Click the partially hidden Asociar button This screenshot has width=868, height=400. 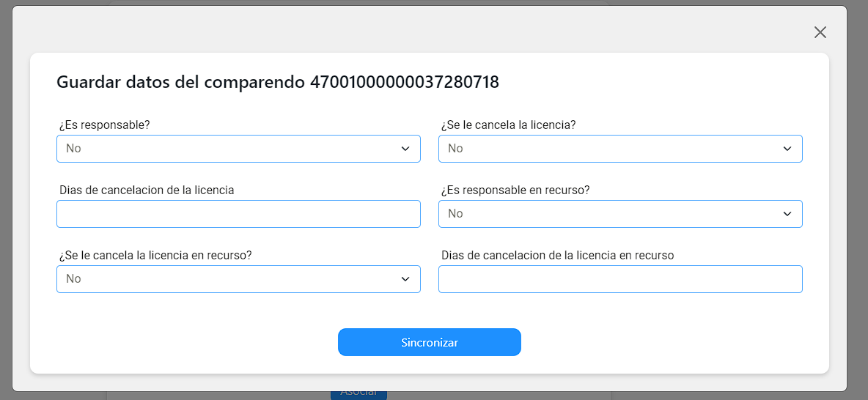[x=358, y=393]
